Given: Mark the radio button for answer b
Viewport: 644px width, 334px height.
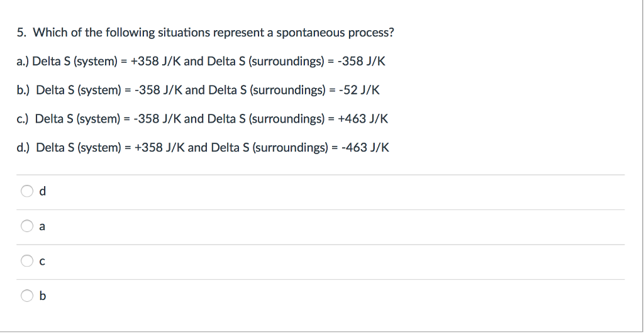Looking at the screenshot, I should pos(27,295).
